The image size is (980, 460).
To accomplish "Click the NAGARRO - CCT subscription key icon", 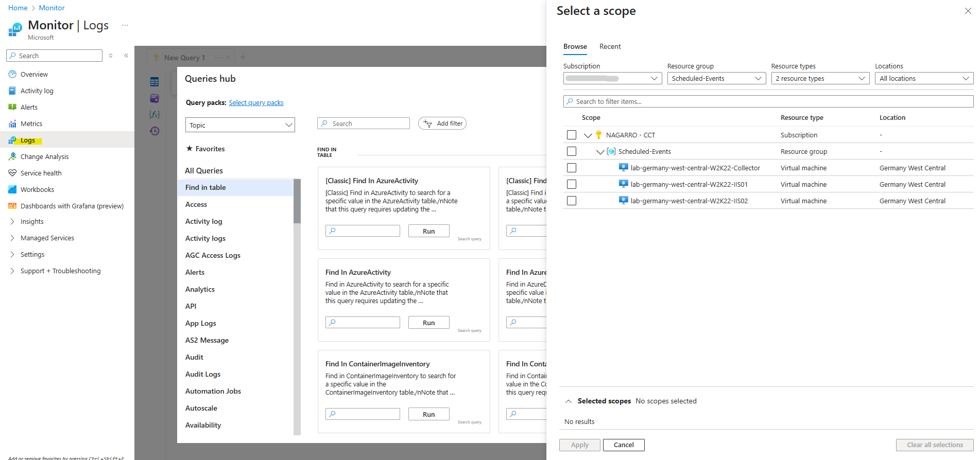I will point(598,135).
